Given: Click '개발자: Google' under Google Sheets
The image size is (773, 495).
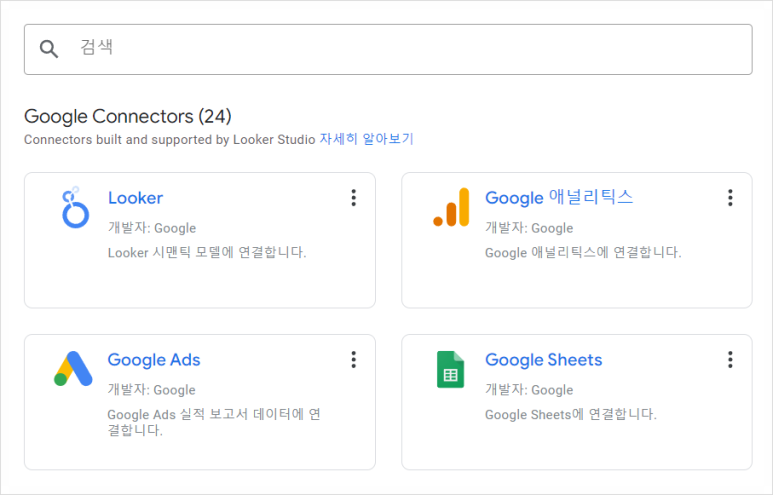Looking at the screenshot, I should coord(529,389).
